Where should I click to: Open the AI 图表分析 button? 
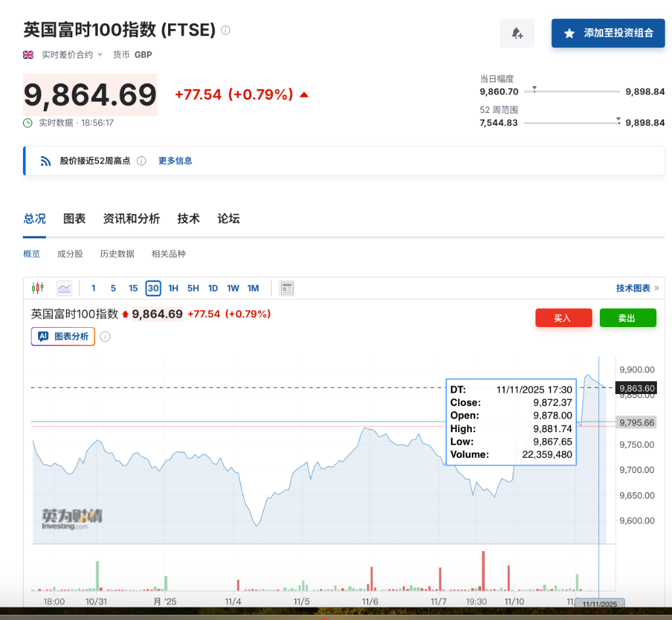tap(63, 336)
